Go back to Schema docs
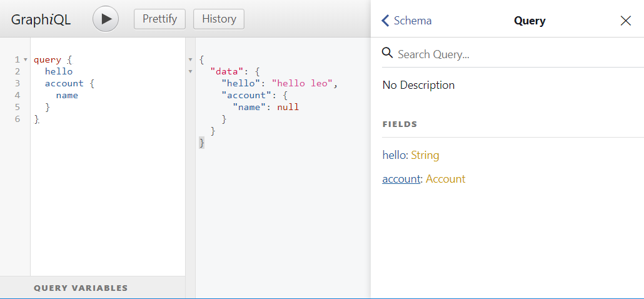 [406, 21]
